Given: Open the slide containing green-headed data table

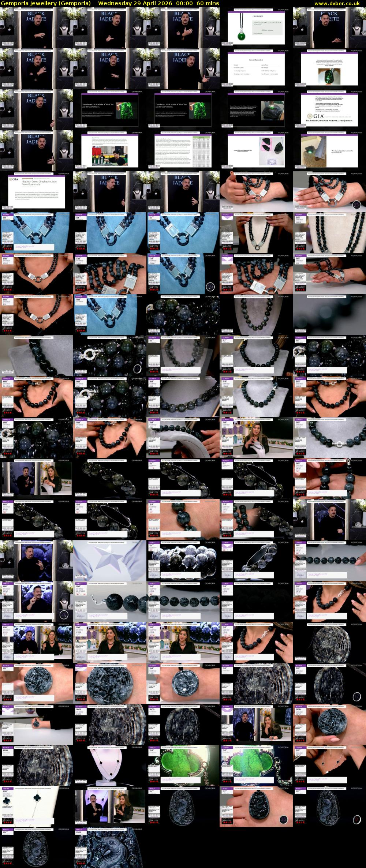Looking at the screenshot, I should (x=183, y=151).
